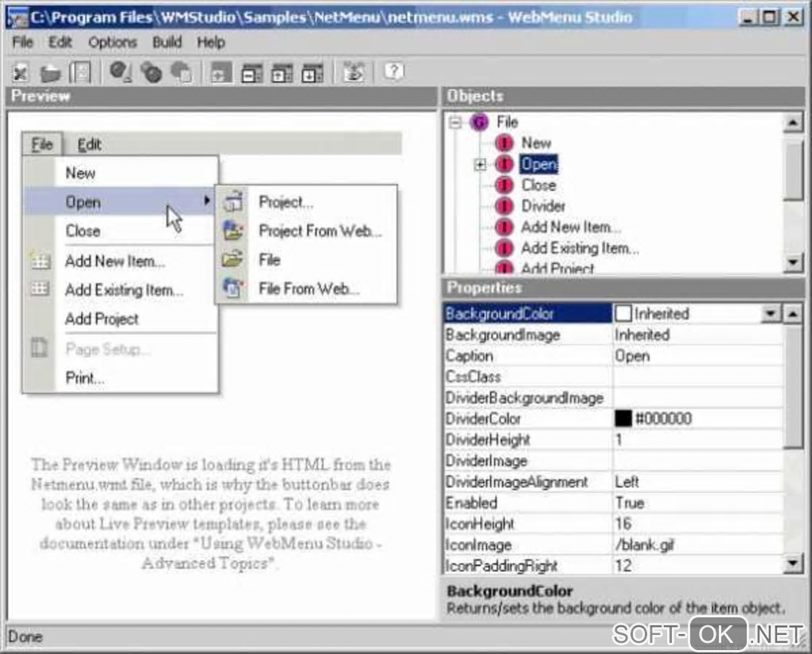Click the help question mark toolbar icon

[x=394, y=72]
